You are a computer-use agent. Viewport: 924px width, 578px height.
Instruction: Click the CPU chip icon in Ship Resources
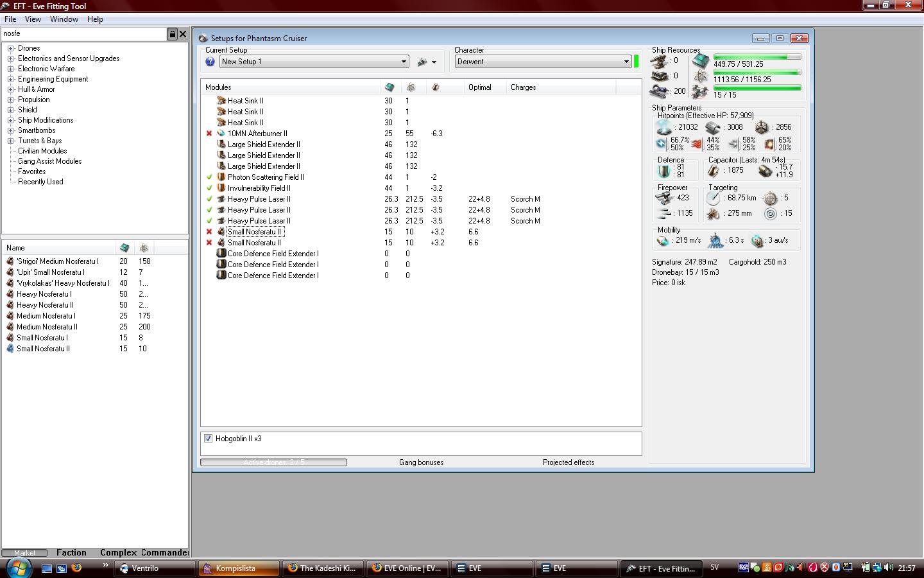coord(700,61)
